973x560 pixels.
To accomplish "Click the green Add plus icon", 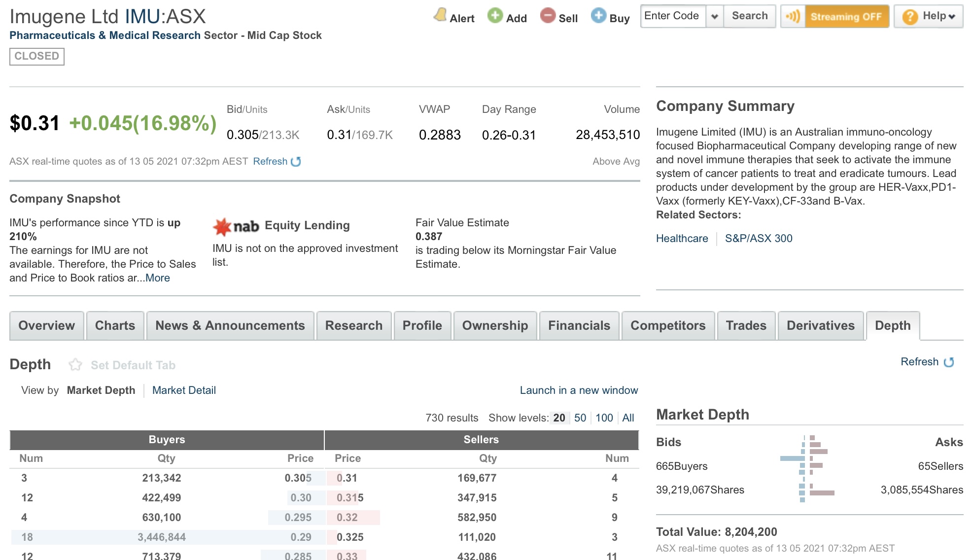I will click(x=495, y=15).
